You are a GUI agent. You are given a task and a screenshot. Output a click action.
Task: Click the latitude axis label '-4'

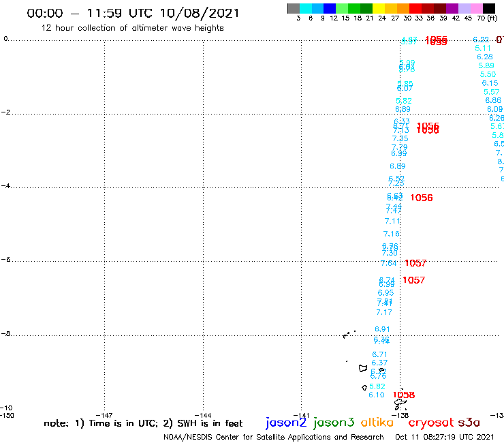pyautogui.click(x=5, y=185)
